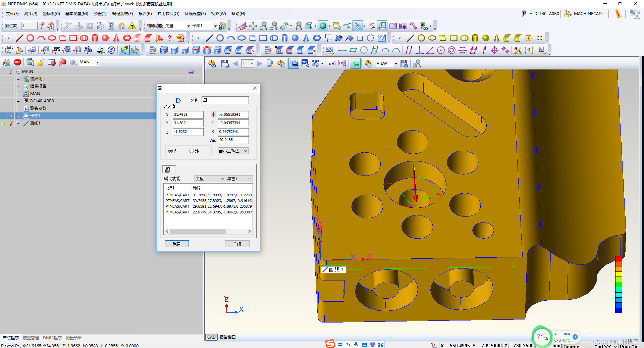This screenshot has height=348, width=644.
Task: Click the red STOP icon
Action: 17,62
